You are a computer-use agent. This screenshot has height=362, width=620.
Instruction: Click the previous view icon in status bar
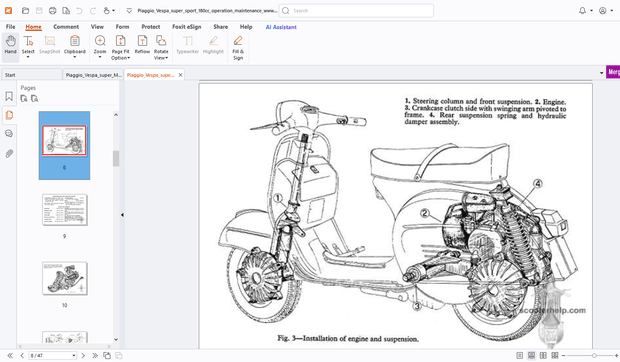point(107,356)
